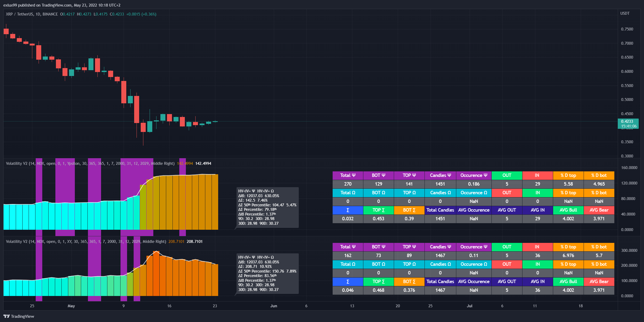Click the 23 date label on time axis
Viewport: 644px width, 322px height.
point(215,306)
